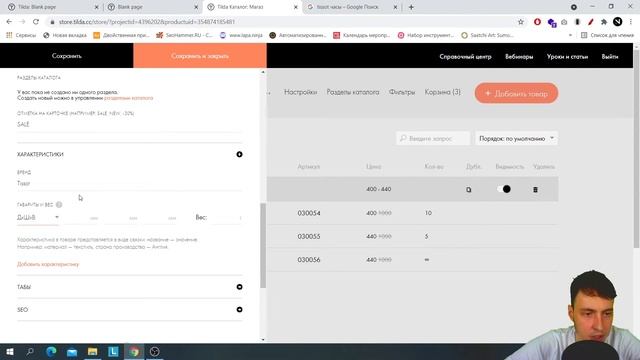Reload the browser page
Viewport: 640px width, 360px height.
[x=36, y=22]
